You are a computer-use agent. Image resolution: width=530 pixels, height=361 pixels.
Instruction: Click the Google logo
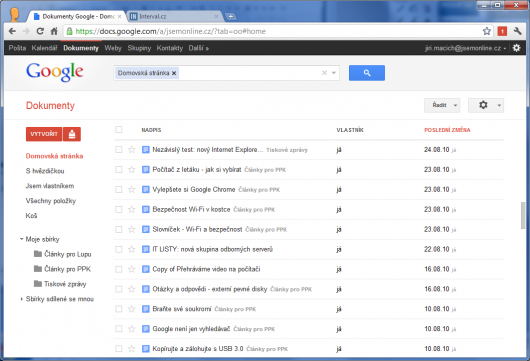(x=55, y=72)
